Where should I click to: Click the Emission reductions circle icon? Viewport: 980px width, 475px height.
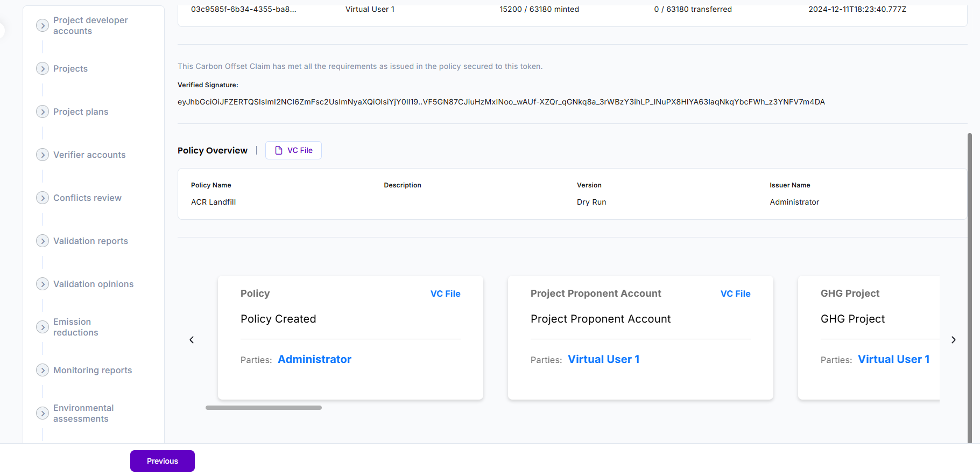(43, 327)
